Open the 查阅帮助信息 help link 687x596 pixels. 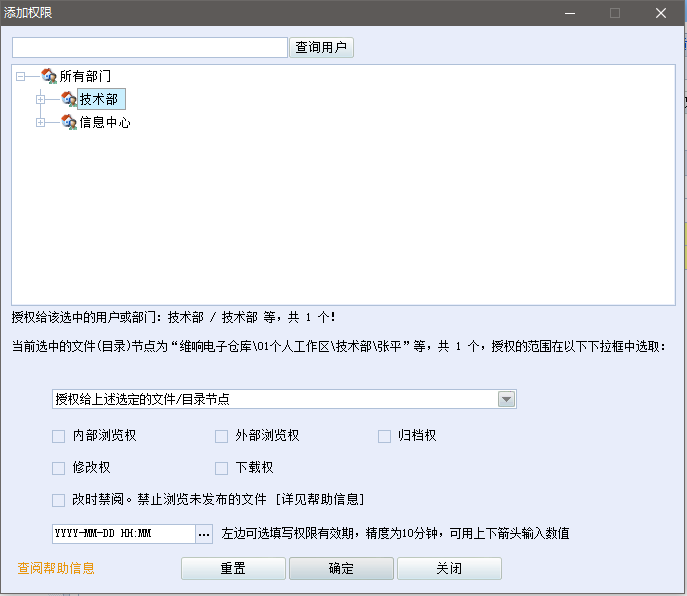point(56,568)
